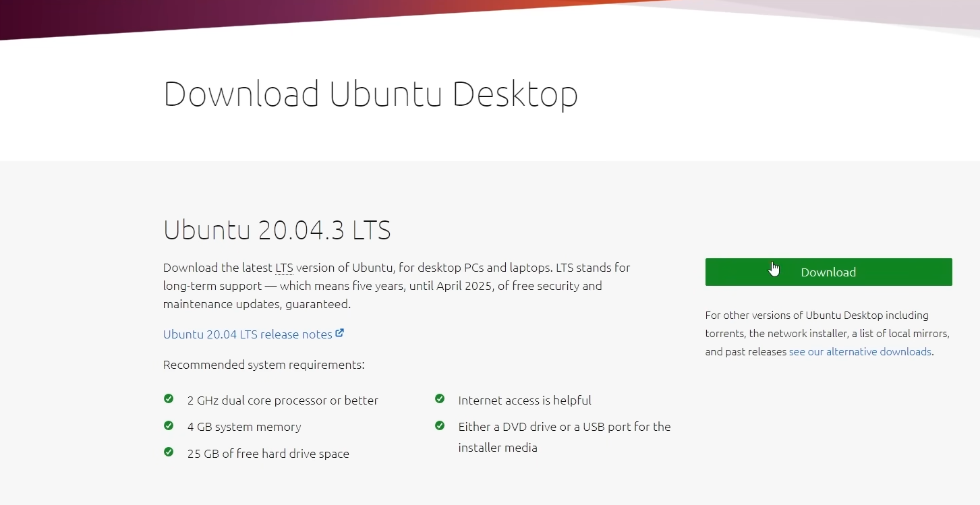Click the paragraph mentioning until April 2025
This screenshot has height=505, width=980.
tap(396, 286)
